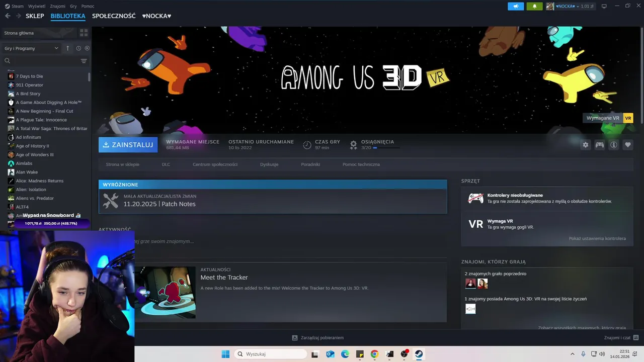Screen dimensions: 644x362
Task: Click Strona główna library home button
Action: (39, 33)
